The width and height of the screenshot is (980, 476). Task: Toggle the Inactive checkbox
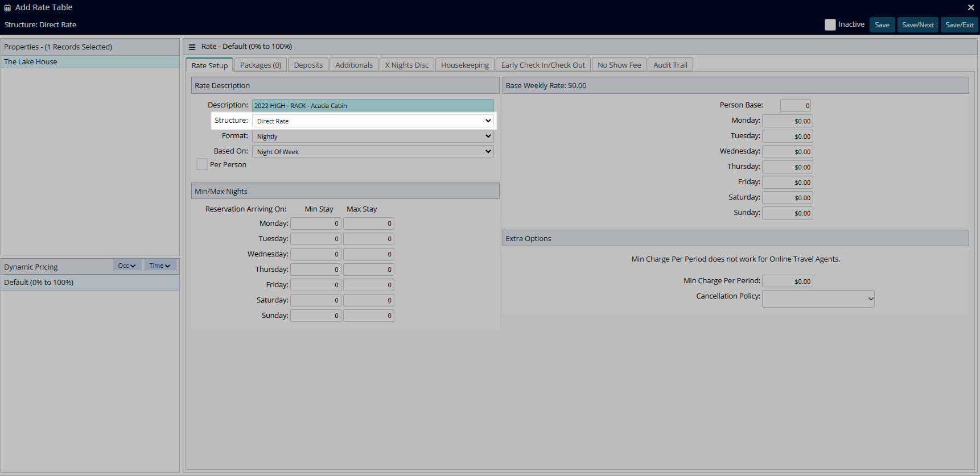[830, 24]
